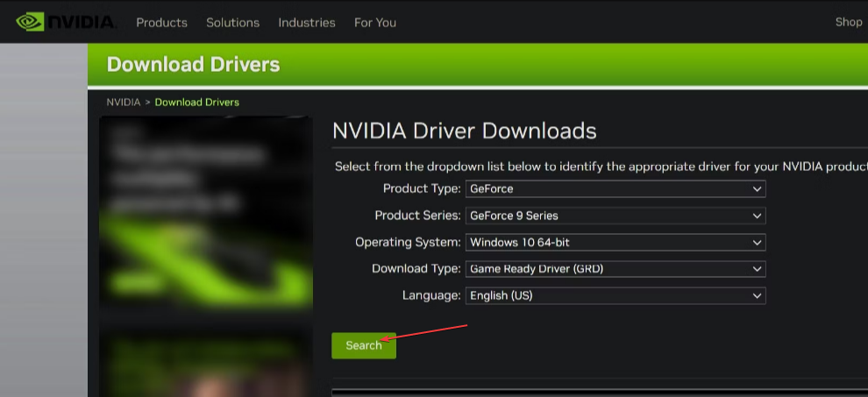Click the NVIDIA Driver Downloads heading
868x397 pixels.
pyautogui.click(x=465, y=131)
